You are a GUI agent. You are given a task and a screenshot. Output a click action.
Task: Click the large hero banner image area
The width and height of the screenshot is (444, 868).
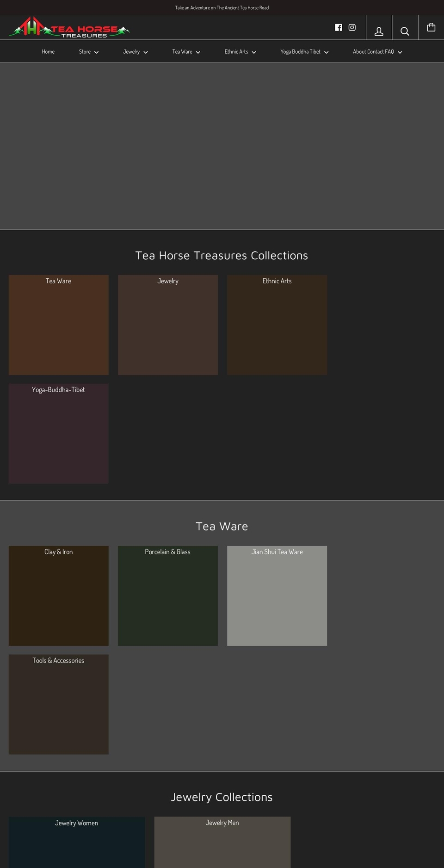pos(222,146)
